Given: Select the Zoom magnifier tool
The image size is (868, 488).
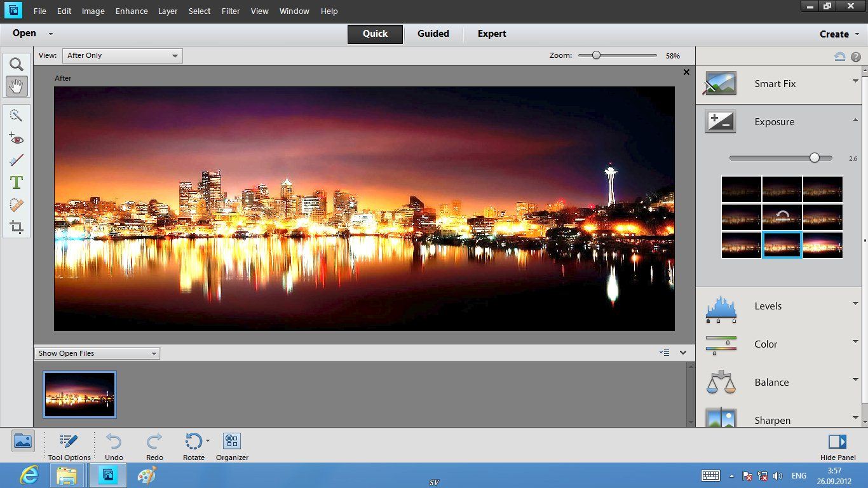Looking at the screenshot, I should (x=17, y=64).
